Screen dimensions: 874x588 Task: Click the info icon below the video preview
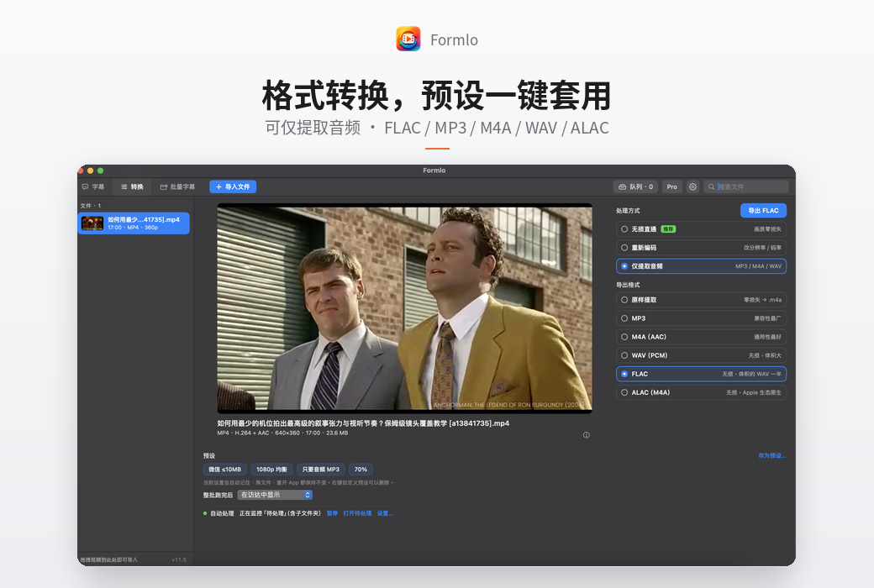coord(587,435)
